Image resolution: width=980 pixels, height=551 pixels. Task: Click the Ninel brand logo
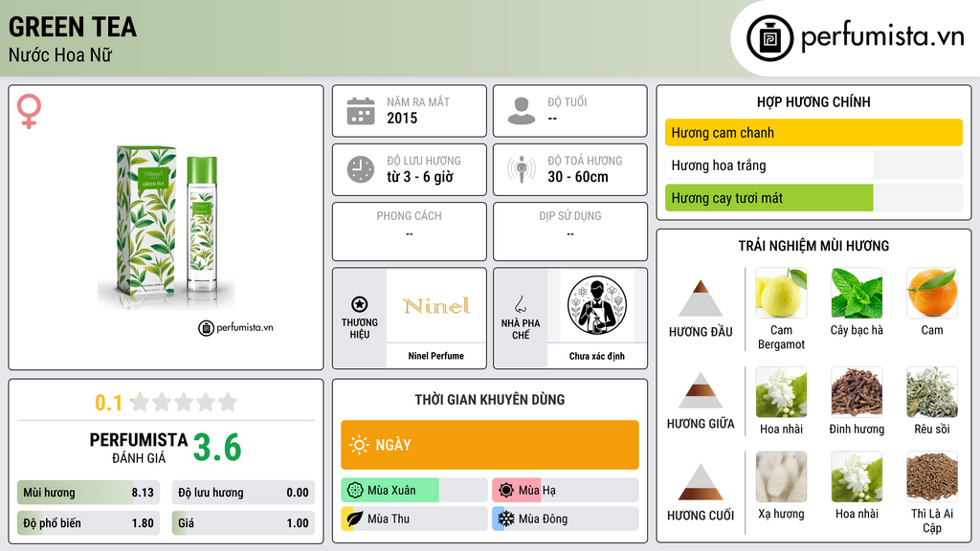click(x=436, y=305)
